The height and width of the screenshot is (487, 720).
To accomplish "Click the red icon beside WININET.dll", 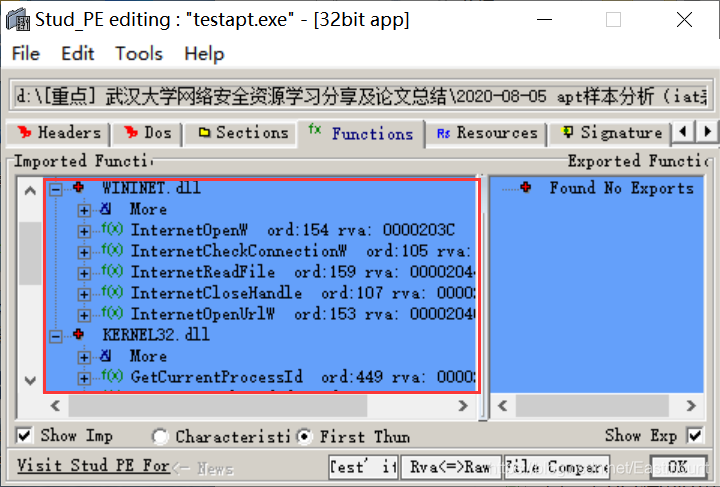I will pos(79,187).
